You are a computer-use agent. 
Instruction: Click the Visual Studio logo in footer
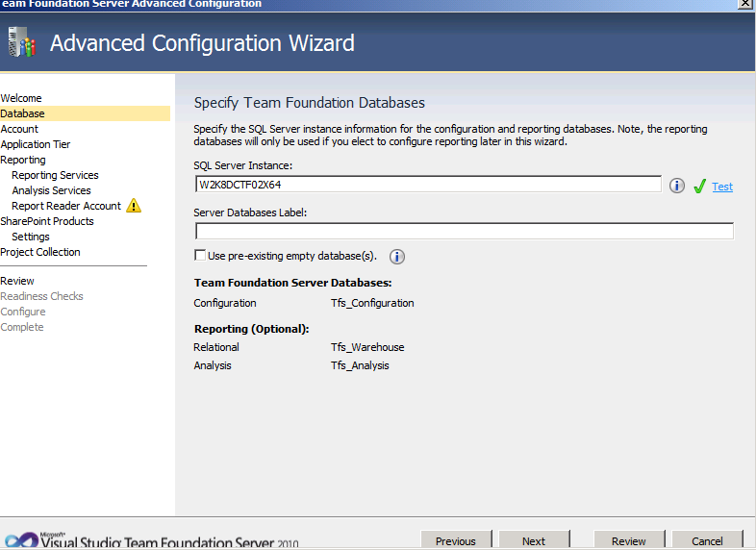[x=22, y=539]
